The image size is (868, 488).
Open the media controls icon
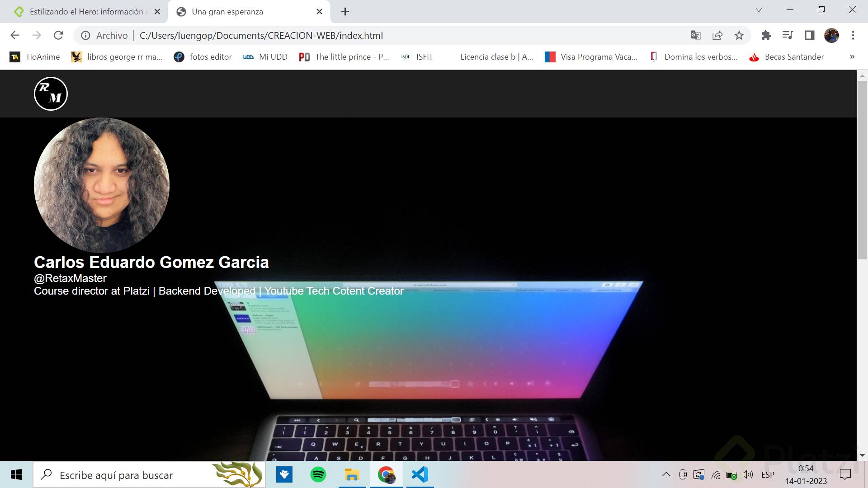(788, 35)
